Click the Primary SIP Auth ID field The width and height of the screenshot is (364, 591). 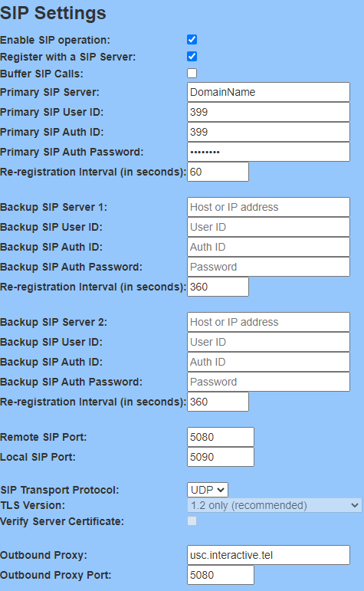tap(268, 132)
